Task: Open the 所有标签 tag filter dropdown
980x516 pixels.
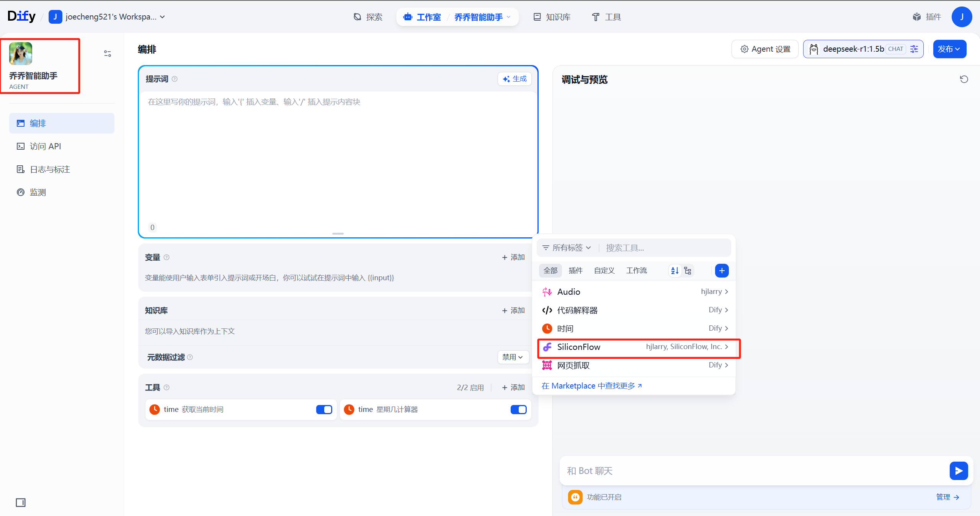Action: [567, 248]
